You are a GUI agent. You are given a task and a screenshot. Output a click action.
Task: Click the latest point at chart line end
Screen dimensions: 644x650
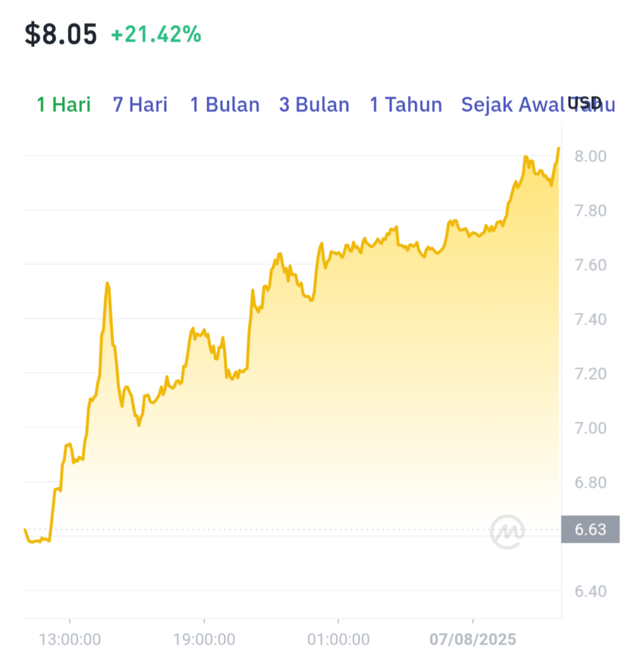click(559, 148)
